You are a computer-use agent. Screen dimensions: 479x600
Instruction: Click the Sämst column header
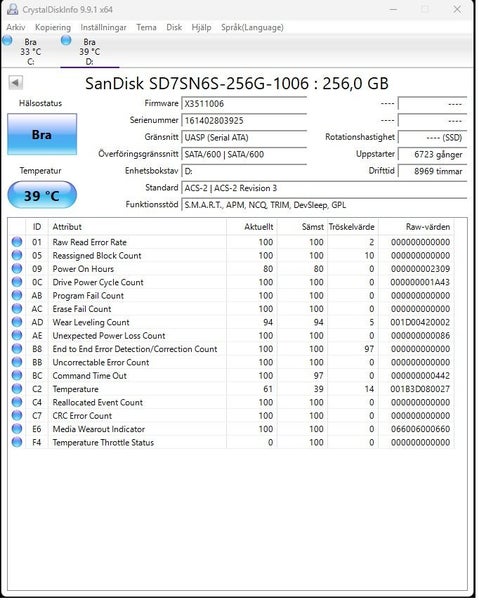302,227
